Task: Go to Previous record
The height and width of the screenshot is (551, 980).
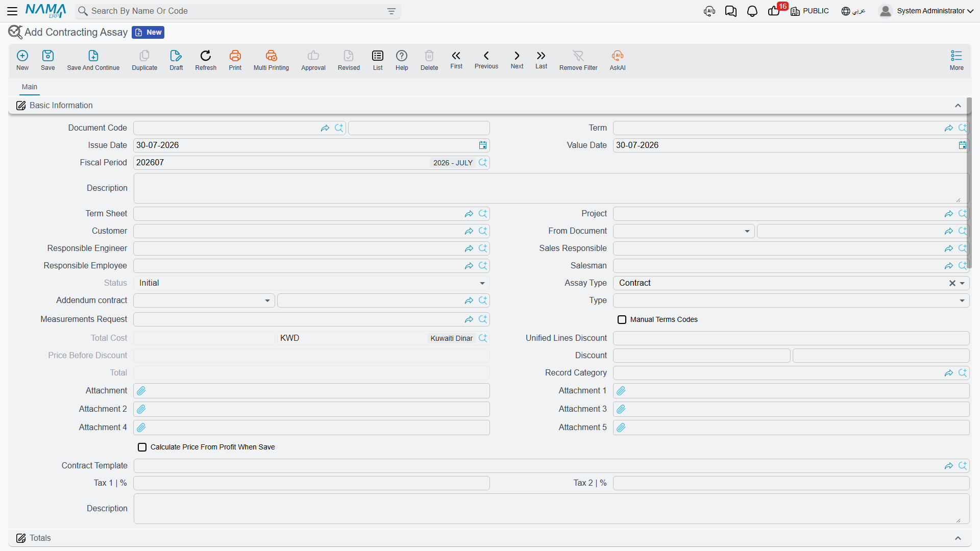Action: [486, 56]
